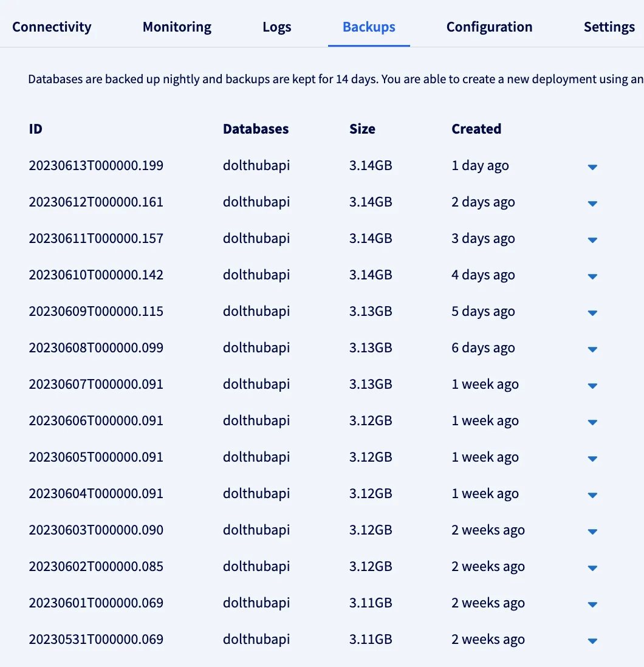Screen dimensions: 644x667
Task: Expand the backup 20230602T000000.085 row
Action: click(592, 567)
